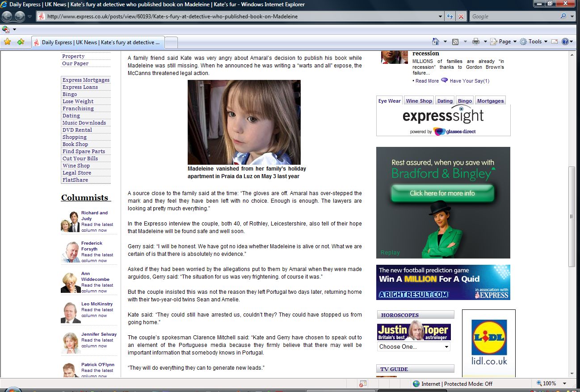Click the Home toolbar icon
The width and height of the screenshot is (580, 392).
point(436,42)
